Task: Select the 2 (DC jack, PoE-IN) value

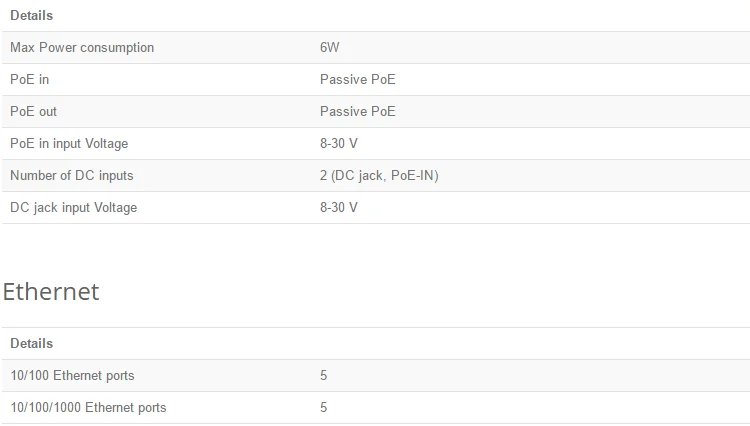Action: tap(379, 175)
